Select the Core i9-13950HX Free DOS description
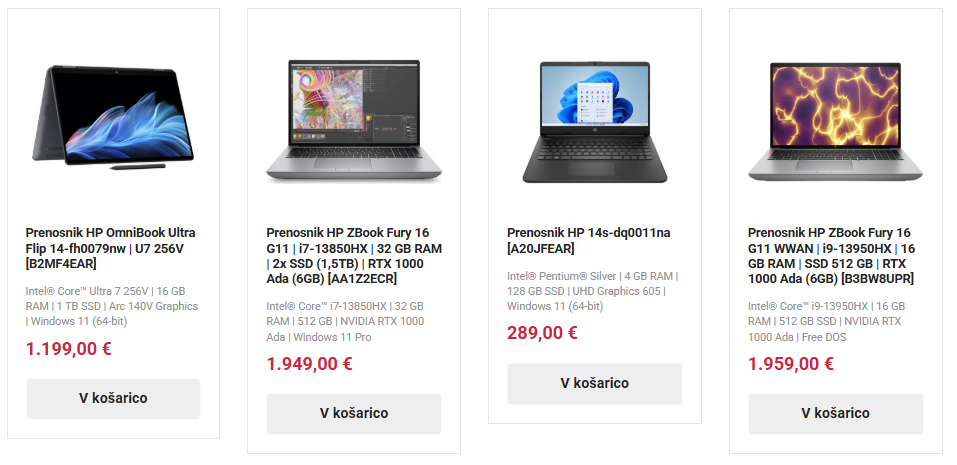Image resolution: width=957 pixels, height=465 pixels. coord(826,322)
